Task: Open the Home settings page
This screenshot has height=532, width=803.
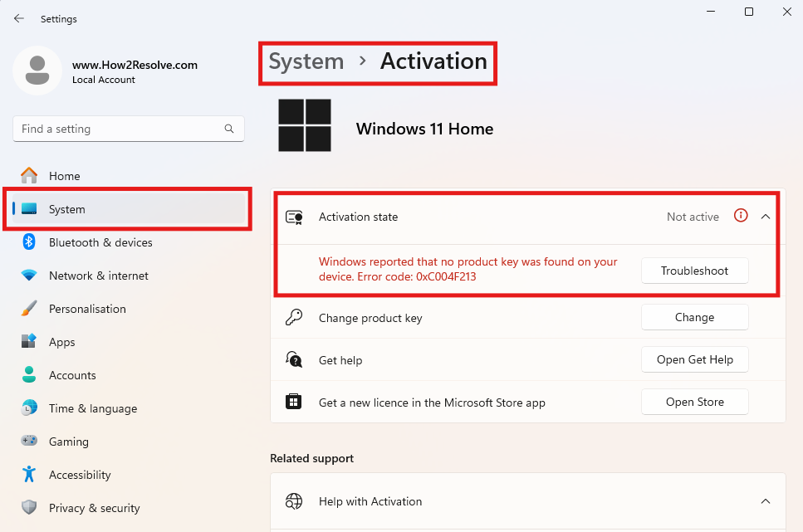Action: click(128, 176)
